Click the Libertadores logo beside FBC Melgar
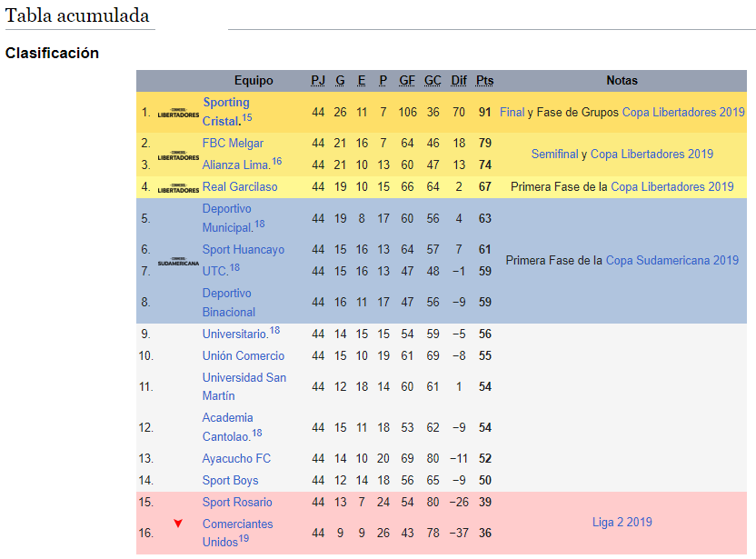 tap(178, 155)
